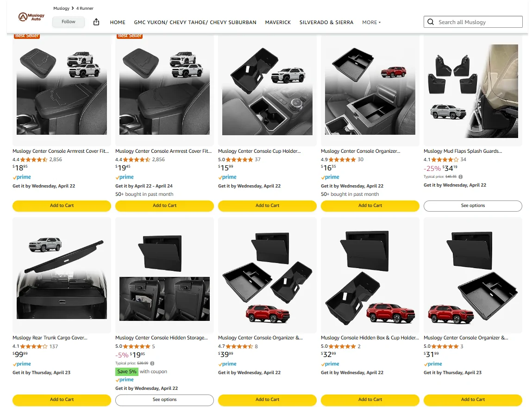Open the Muslogy Rear Trunk Cargo Cover title

pyautogui.click(x=50, y=338)
